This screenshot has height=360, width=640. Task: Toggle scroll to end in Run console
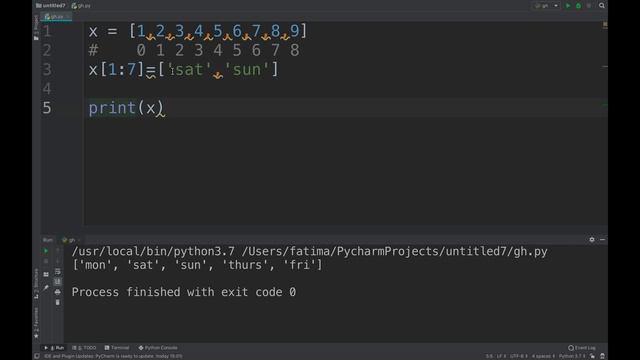pos(58,282)
